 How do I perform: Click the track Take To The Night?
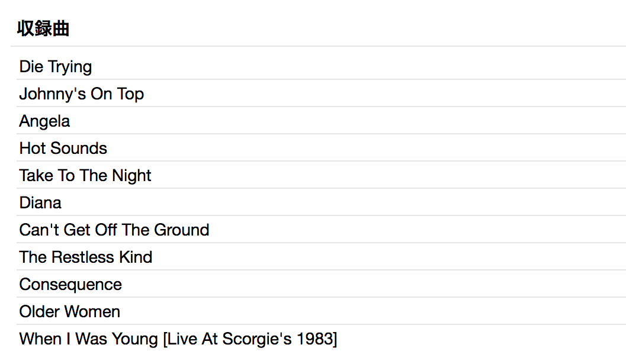(85, 175)
